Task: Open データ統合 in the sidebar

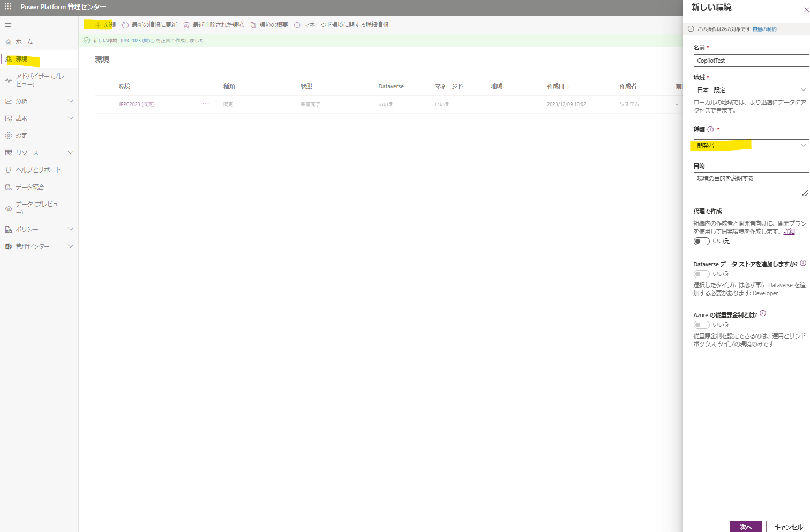Action: [x=30, y=187]
